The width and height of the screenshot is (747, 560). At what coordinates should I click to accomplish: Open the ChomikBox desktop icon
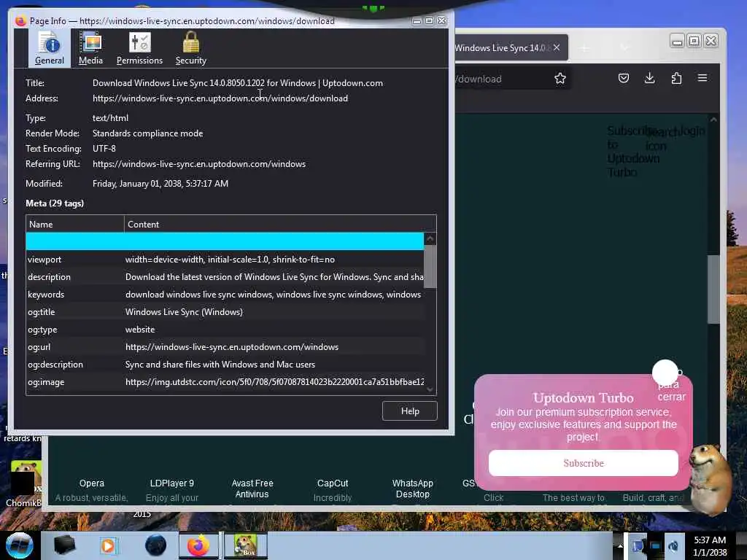point(26,484)
